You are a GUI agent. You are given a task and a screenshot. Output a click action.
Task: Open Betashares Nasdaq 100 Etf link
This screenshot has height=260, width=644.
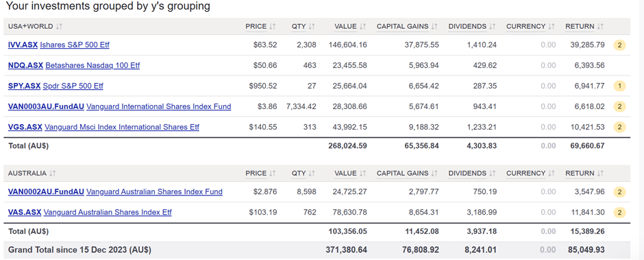tap(92, 65)
